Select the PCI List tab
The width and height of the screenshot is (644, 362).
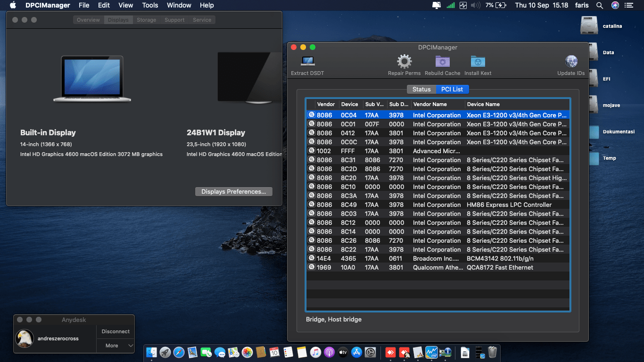[x=452, y=89]
